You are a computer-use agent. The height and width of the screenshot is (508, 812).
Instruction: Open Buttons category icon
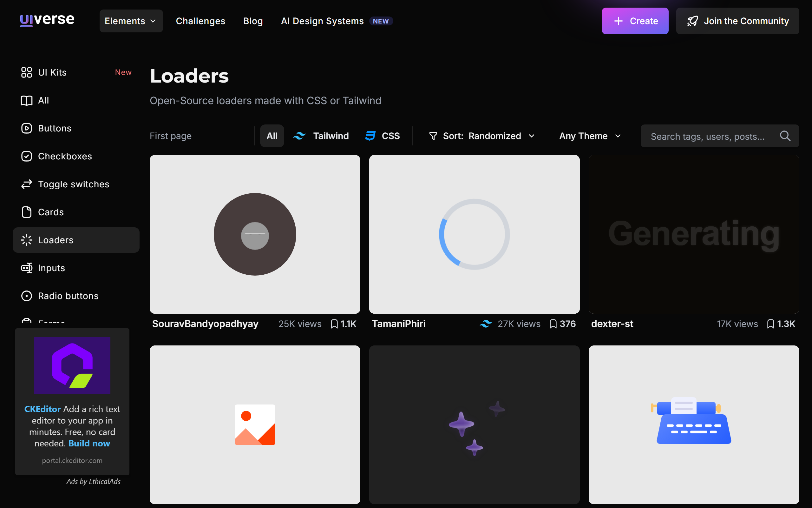point(27,128)
